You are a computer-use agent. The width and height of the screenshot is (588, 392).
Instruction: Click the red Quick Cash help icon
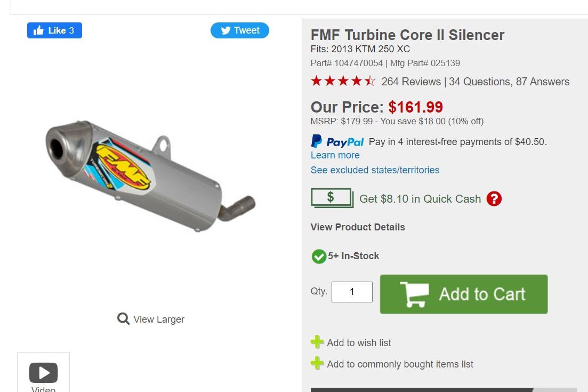point(494,199)
